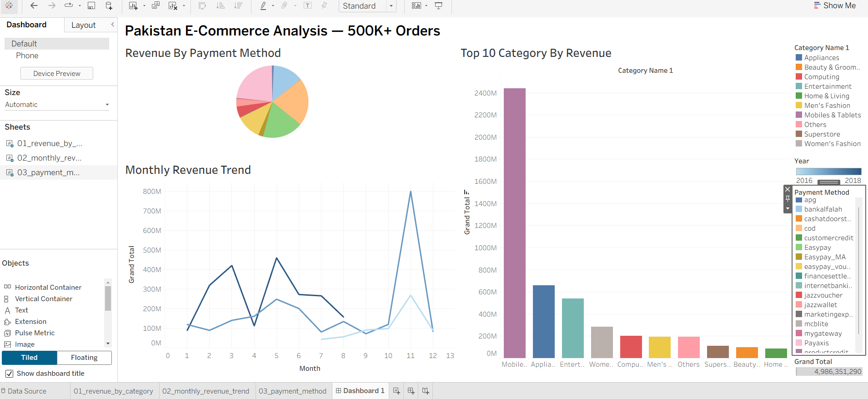
Task: Click the group members paperclip icon
Action: pos(284,5)
